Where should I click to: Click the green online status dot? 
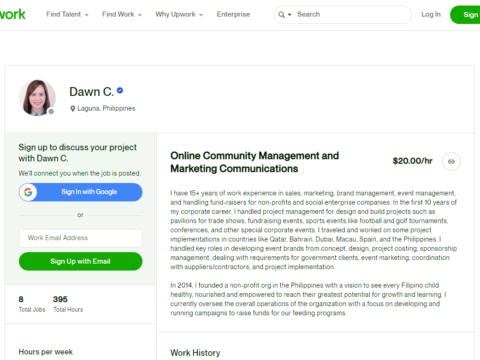tap(51, 111)
